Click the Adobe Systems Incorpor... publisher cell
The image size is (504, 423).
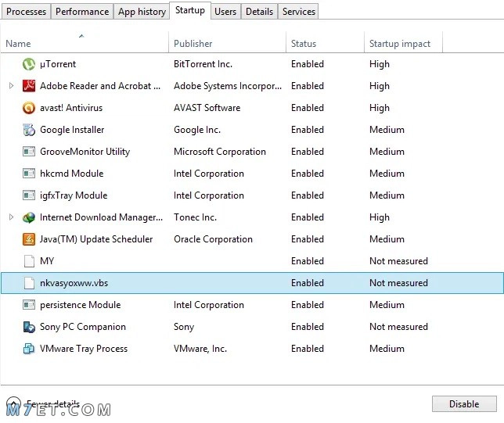228,86
